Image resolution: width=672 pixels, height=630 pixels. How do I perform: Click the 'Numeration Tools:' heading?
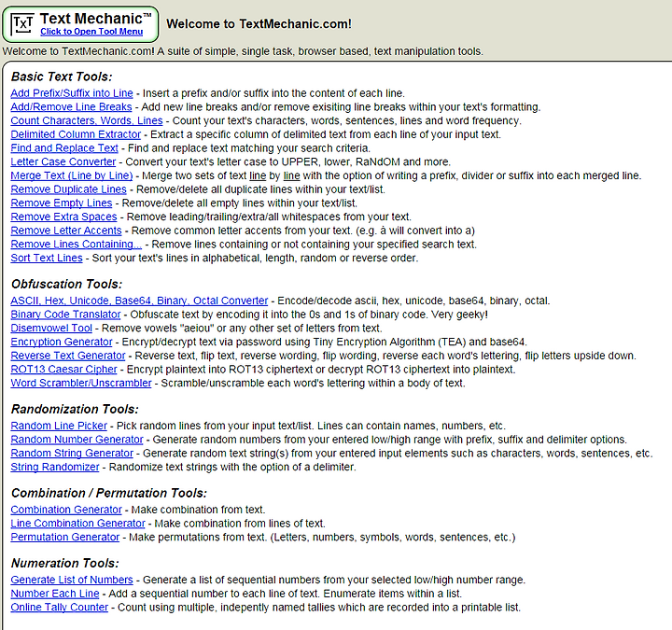tap(65, 563)
